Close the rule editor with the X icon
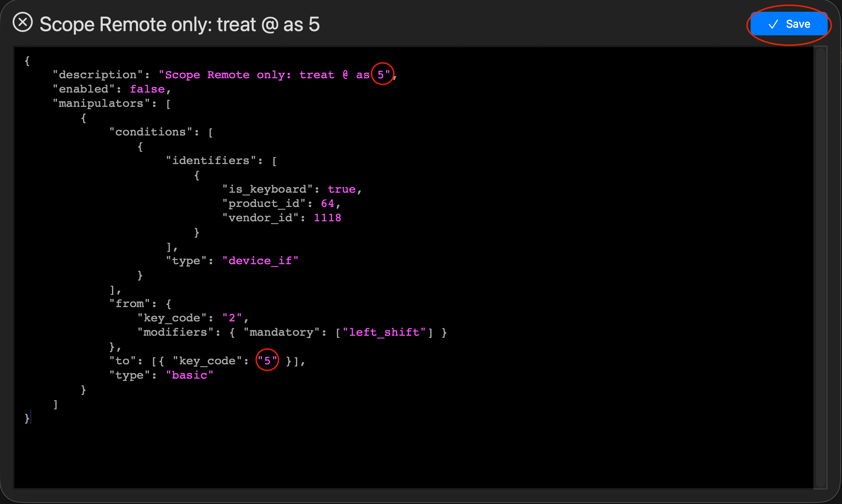This screenshot has height=504, width=842. (23, 23)
